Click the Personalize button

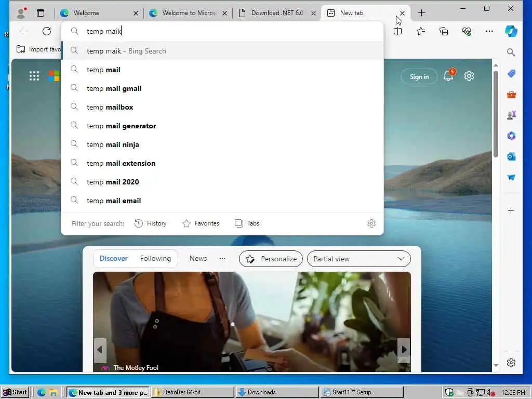271,259
